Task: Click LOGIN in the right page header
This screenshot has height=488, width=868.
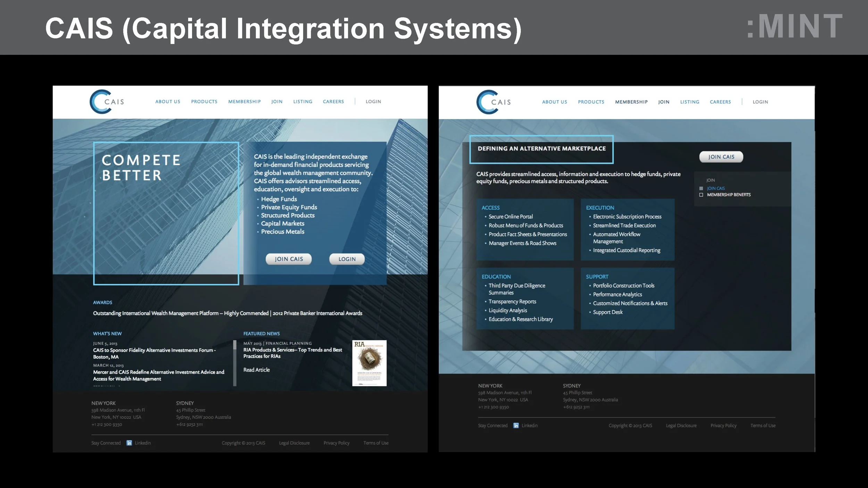Action: [x=760, y=102]
